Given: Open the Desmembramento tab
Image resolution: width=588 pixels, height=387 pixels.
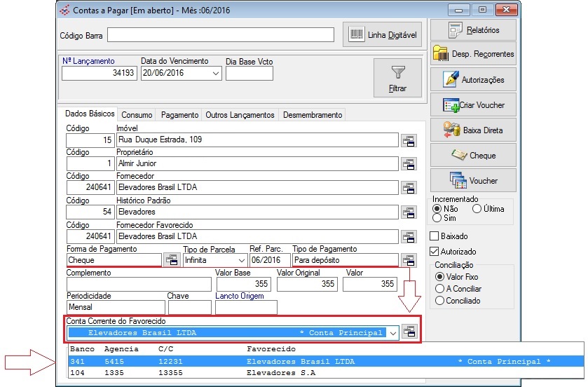Looking at the screenshot, I should pyautogui.click(x=312, y=115).
